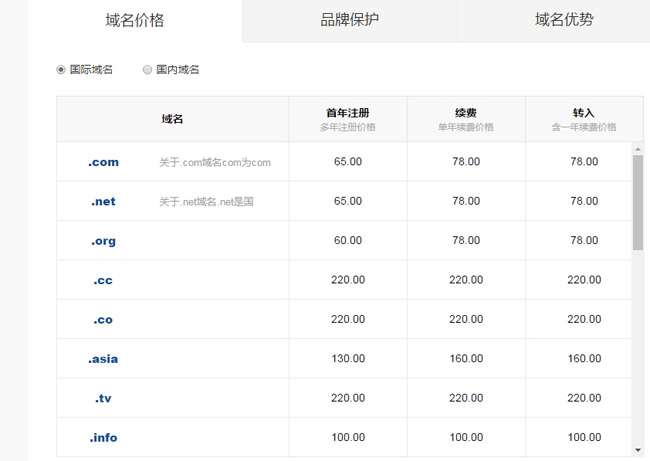Click the scrollbar up arrow

click(638, 149)
